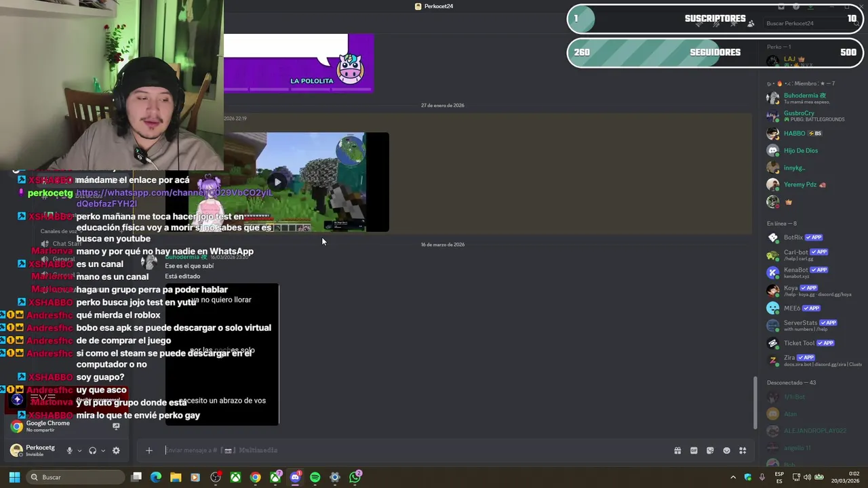
Task: Open the GIF picker
Action: coord(694,451)
